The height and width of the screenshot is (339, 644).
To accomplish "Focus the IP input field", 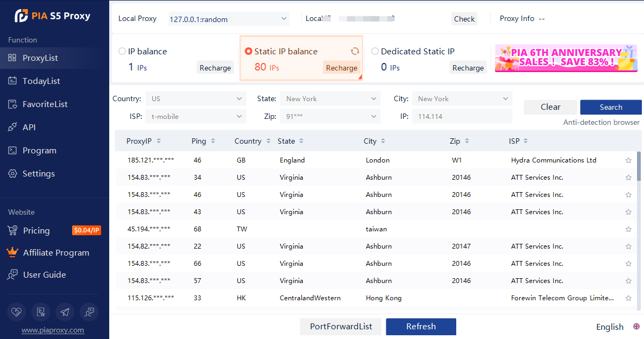I will click(462, 116).
